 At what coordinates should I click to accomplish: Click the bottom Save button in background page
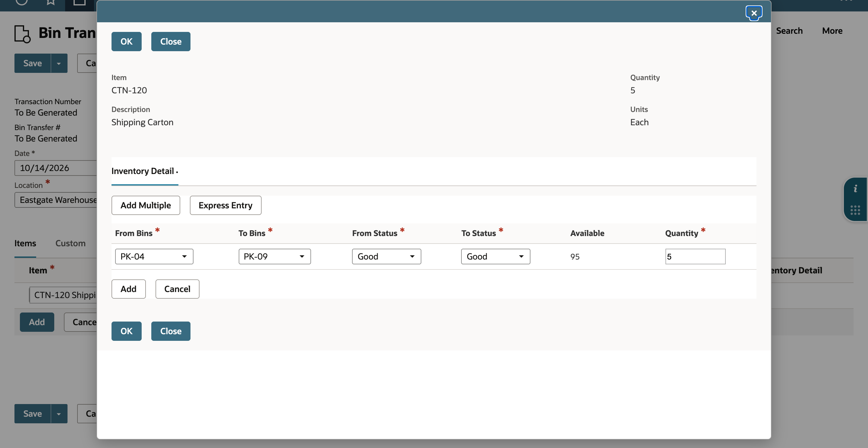coord(32,414)
